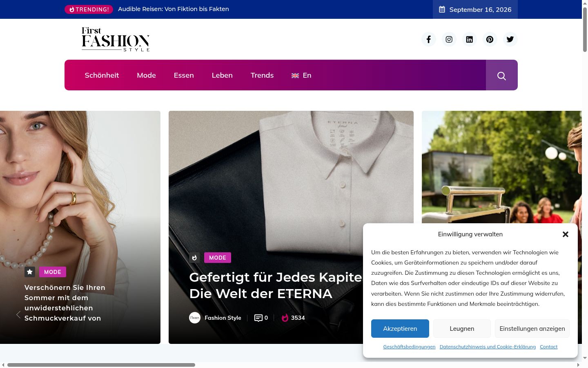
Task: Click the First Fashion Style logo
Action: point(116,39)
